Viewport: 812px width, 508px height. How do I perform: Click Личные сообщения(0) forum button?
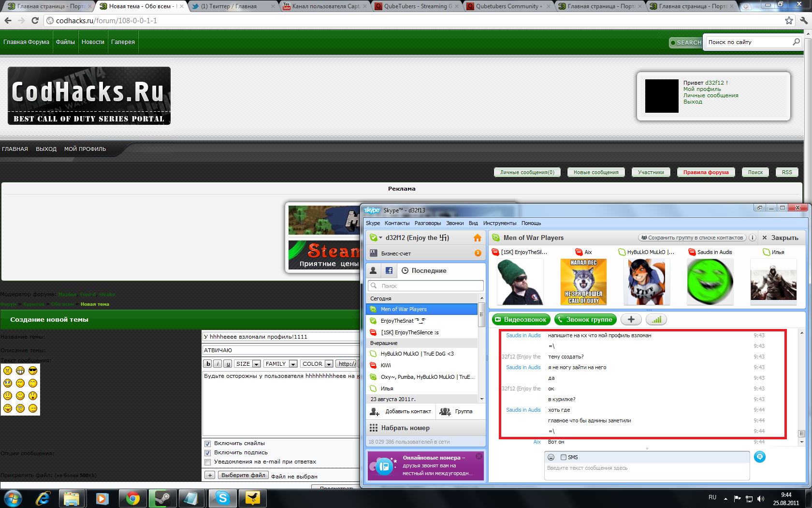pos(527,172)
